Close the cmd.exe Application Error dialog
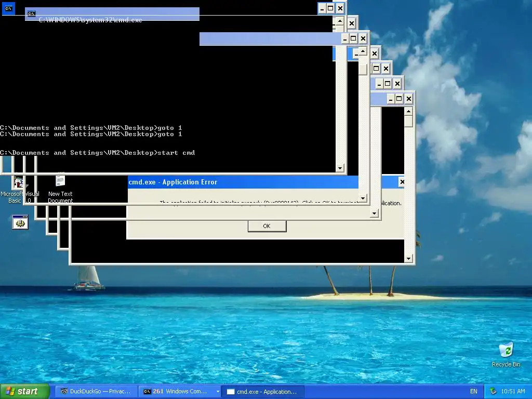 coord(402,182)
